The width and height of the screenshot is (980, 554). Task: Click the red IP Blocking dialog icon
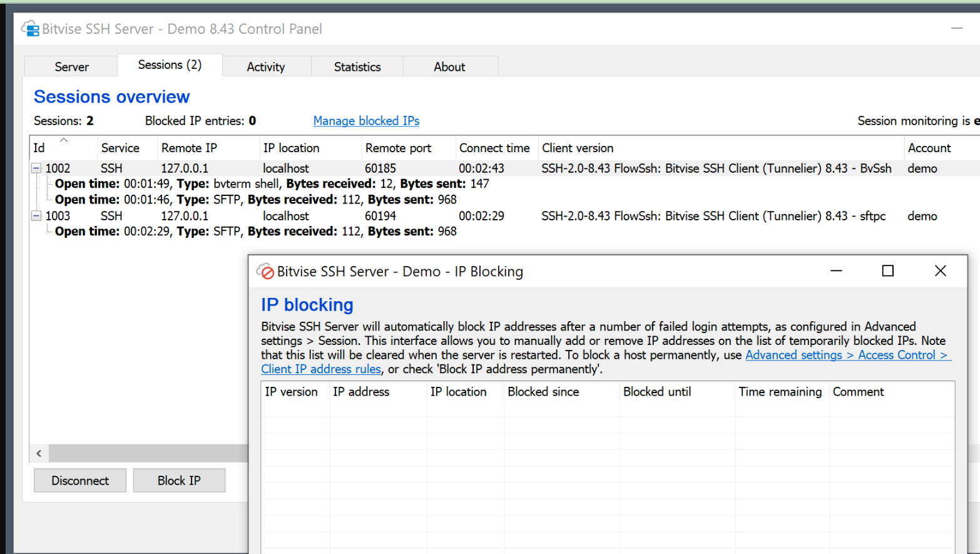pyautogui.click(x=266, y=271)
